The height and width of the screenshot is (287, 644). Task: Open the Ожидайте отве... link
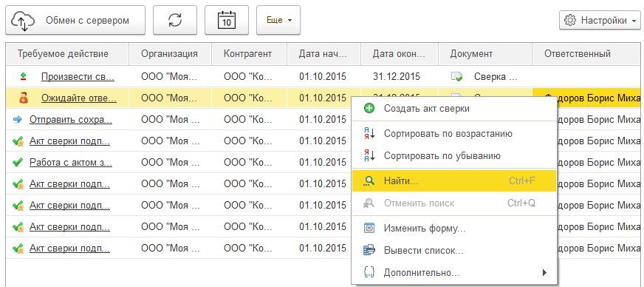[79, 98]
